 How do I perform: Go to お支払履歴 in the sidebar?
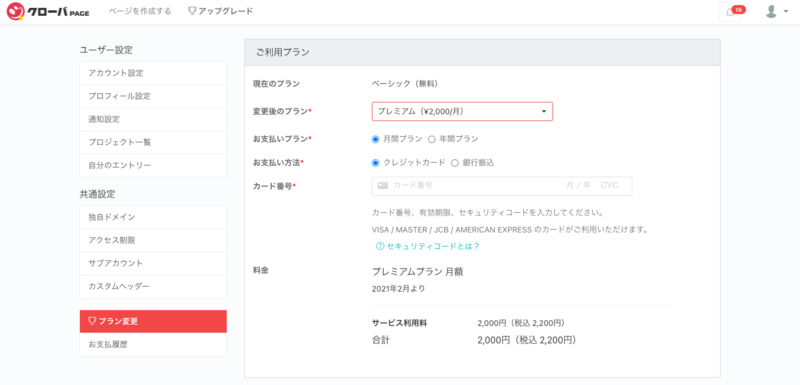pos(153,345)
